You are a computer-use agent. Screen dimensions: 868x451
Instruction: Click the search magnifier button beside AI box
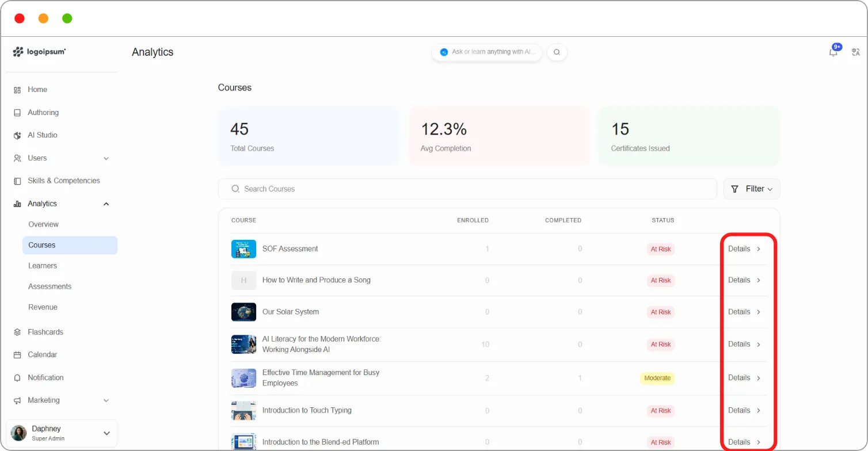(x=557, y=52)
